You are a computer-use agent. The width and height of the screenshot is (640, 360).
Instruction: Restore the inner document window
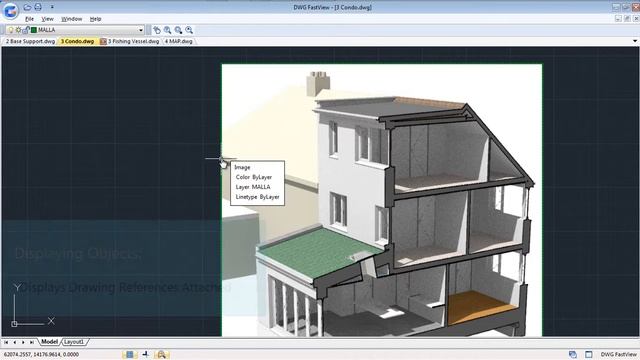tap(627, 19)
